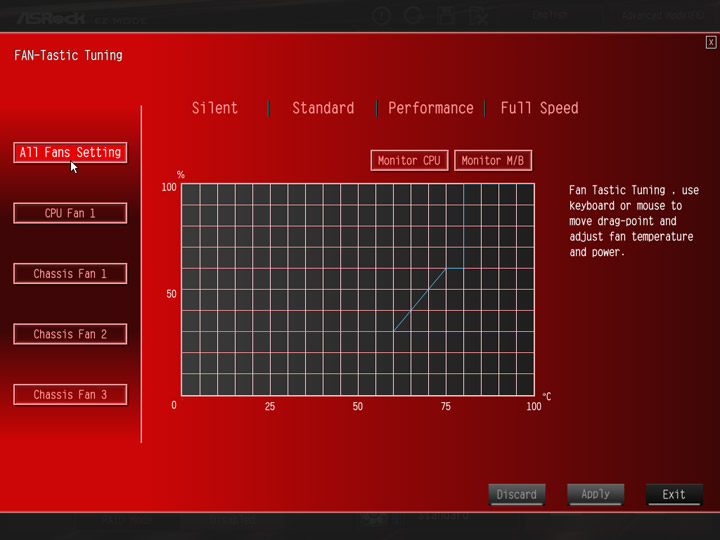Screen dimensions: 720x540
Task: Click the fan curve point at 60°C
Action: (x=394, y=331)
